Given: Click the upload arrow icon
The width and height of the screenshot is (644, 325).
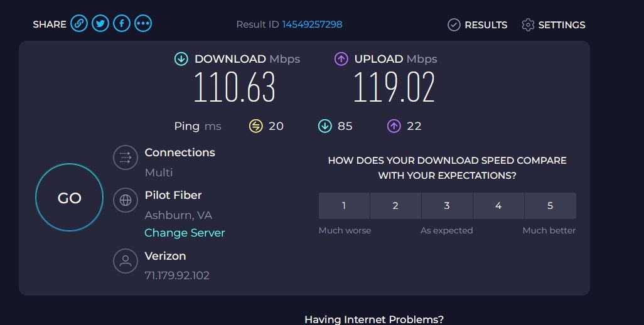Looking at the screenshot, I should click(x=341, y=59).
